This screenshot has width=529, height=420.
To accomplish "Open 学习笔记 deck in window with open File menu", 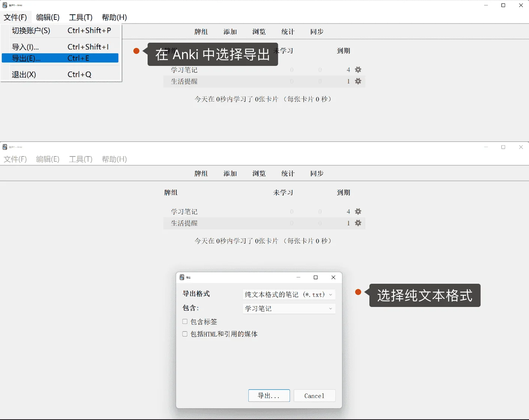I will (184, 70).
